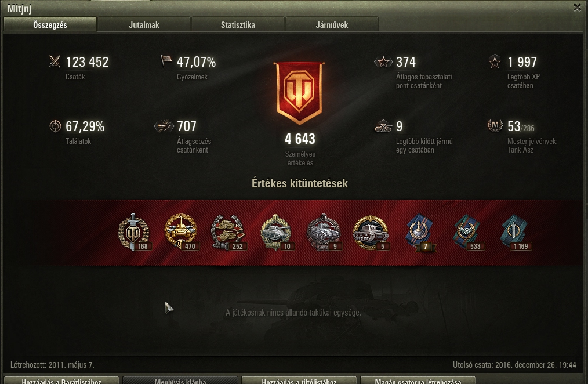Click the handshake ribbon medal showing 533
This screenshot has width=588, height=384.
pos(468,233)
